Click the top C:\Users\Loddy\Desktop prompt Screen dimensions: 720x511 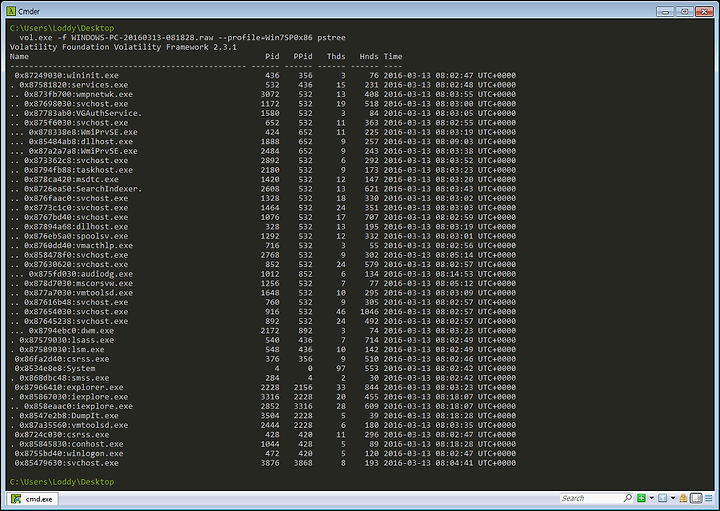[62, 28]
